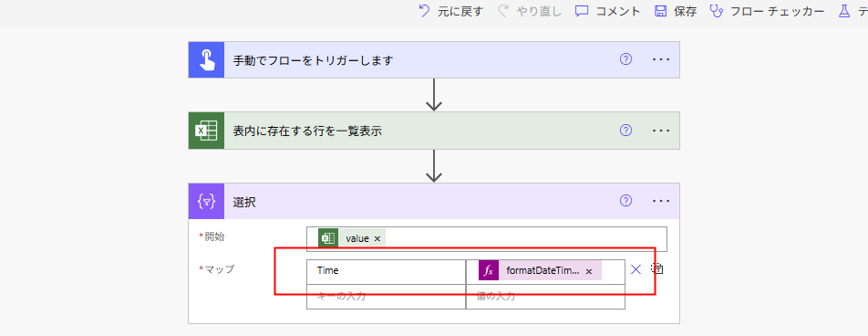Remove the value token from 開始

377,238
